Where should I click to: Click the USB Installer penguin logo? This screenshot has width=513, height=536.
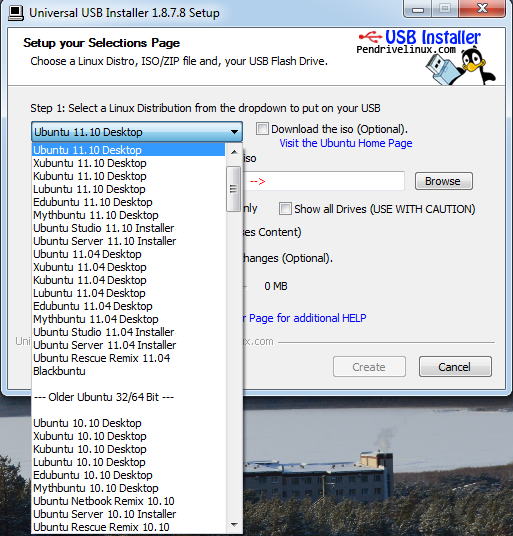click(426, 57)
